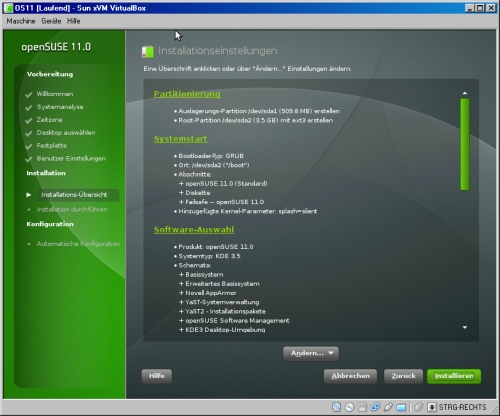Image resolution: width=500 pixels, height=416 pixels.
Task: Click the Produkt: openSUSE 11.0 line
Action: [x=216, y=247]
